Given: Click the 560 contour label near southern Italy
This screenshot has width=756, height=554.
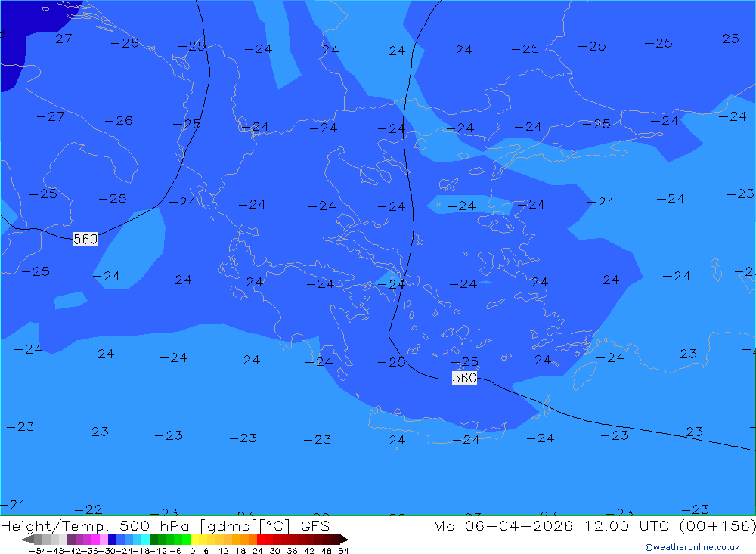Looking at the screenshot, I should tap(85, 239).
